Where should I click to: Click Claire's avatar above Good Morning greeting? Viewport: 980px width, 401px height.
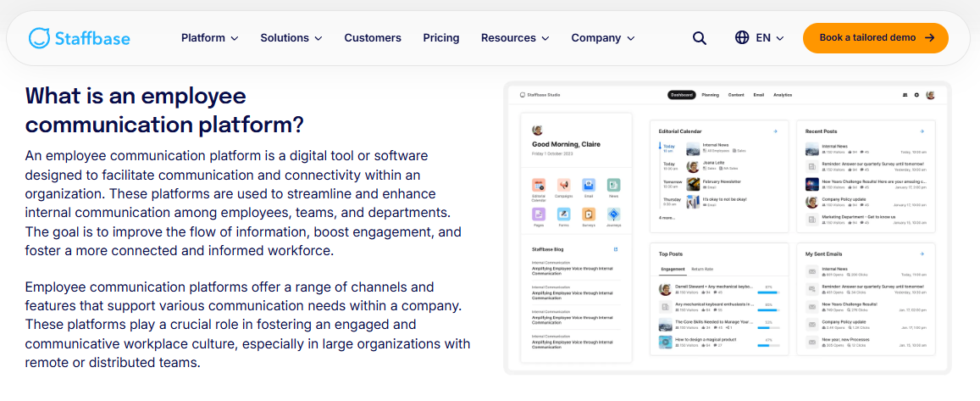pyautogui.click(x=537, y=130)
